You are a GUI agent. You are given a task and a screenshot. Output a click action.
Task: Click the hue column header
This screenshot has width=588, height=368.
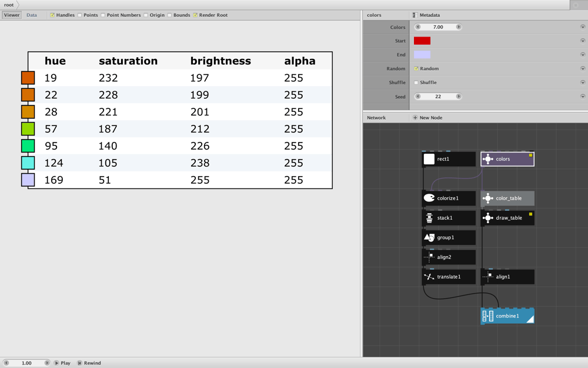pyautogui.click(x=55, y=61)
